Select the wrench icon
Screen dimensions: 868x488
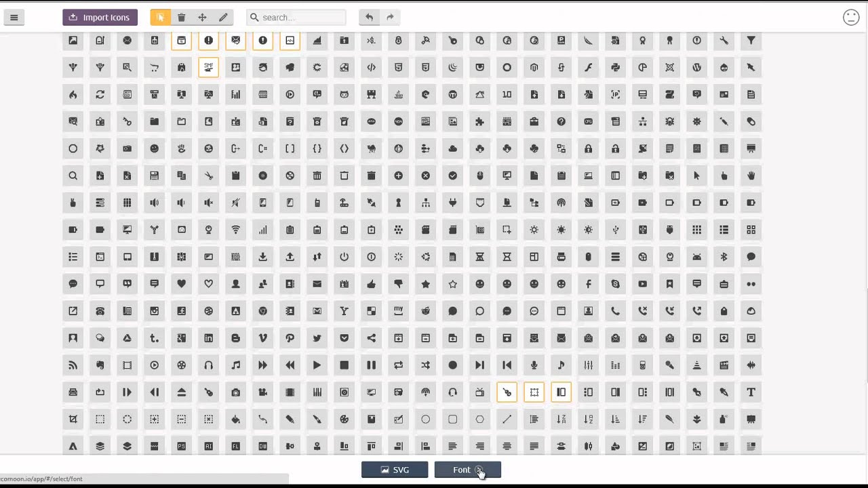724,41
